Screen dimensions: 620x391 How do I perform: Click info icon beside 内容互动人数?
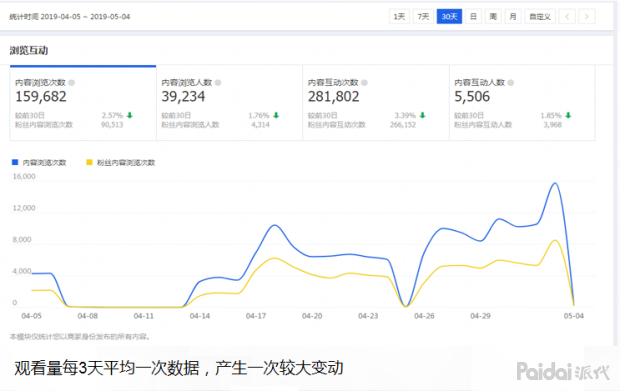[511, 83]
